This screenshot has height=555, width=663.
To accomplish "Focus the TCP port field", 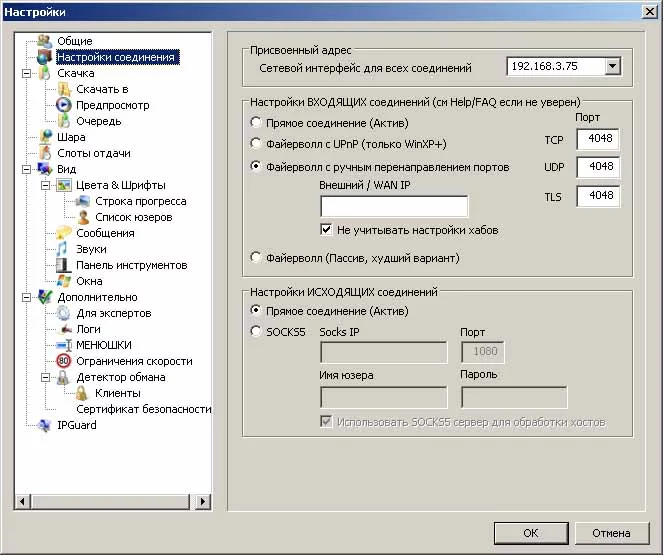I will point(597,139).
